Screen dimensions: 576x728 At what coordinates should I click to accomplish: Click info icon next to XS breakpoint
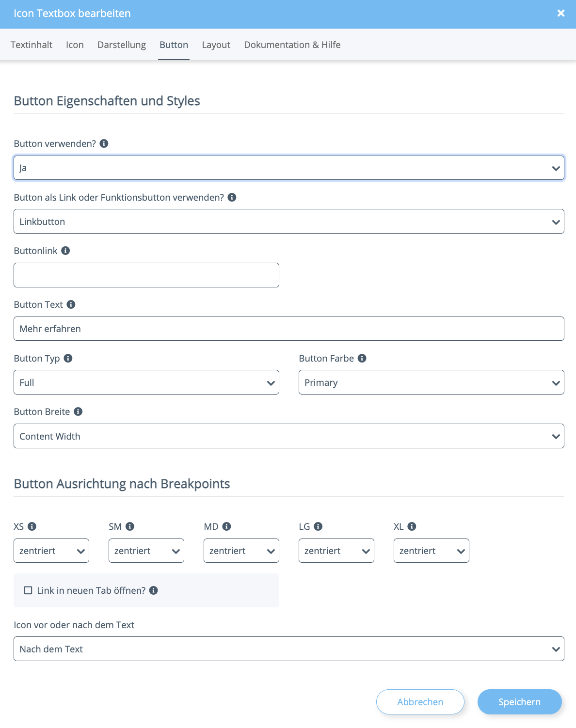click(32, 526)
